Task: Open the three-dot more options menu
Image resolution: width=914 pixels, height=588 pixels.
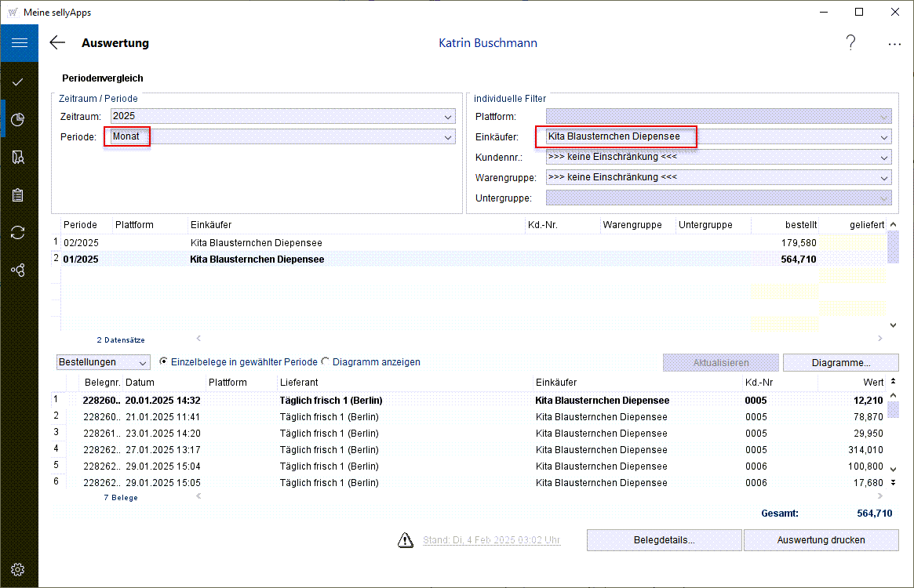Action: (x=894, y=44)
